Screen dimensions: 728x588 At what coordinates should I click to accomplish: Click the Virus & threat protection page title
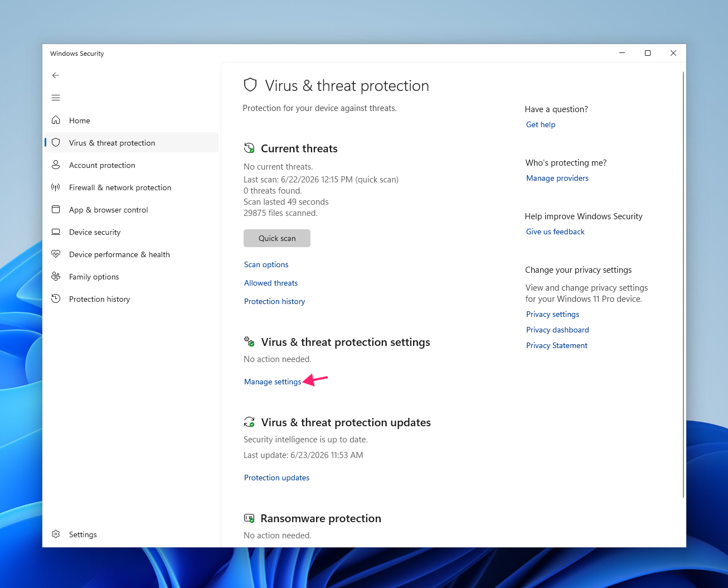click(x=347, y=85)
